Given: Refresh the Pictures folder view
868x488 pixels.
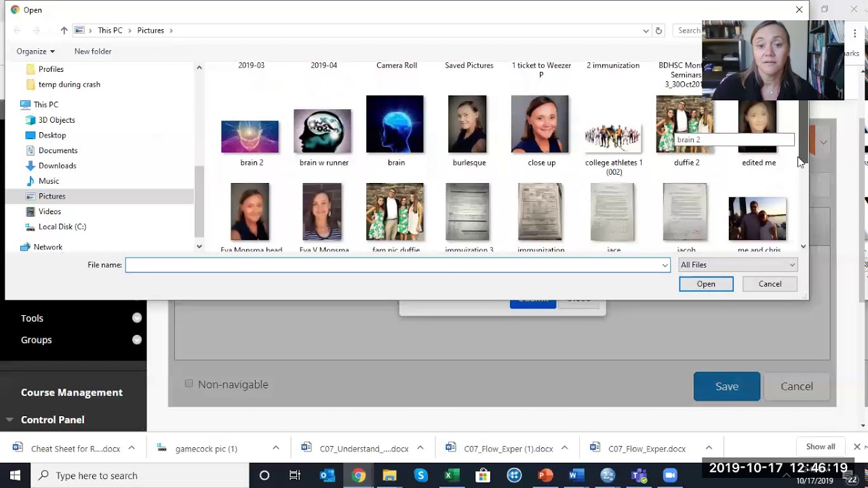Looking at the screenshot, I should pyautogui.click(x=658, y=30).
